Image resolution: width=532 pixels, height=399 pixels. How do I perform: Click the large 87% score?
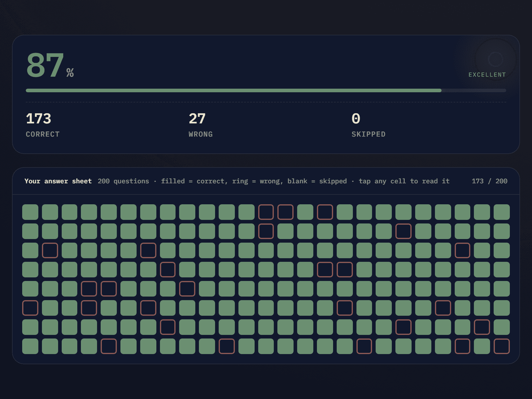50,65
